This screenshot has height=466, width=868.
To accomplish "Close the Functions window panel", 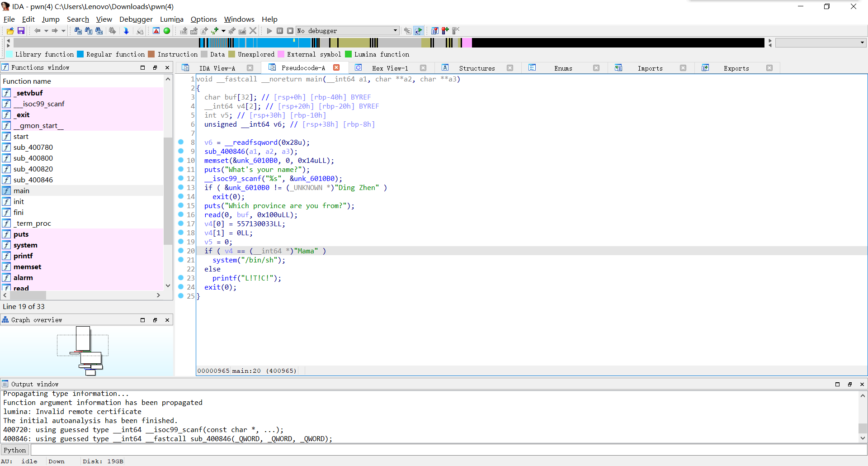I will coord(167,67).
